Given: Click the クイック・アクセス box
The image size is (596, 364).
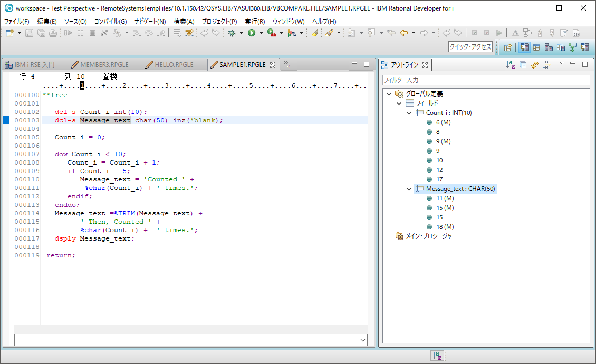Looking at the screenshot, I should 470,47.
